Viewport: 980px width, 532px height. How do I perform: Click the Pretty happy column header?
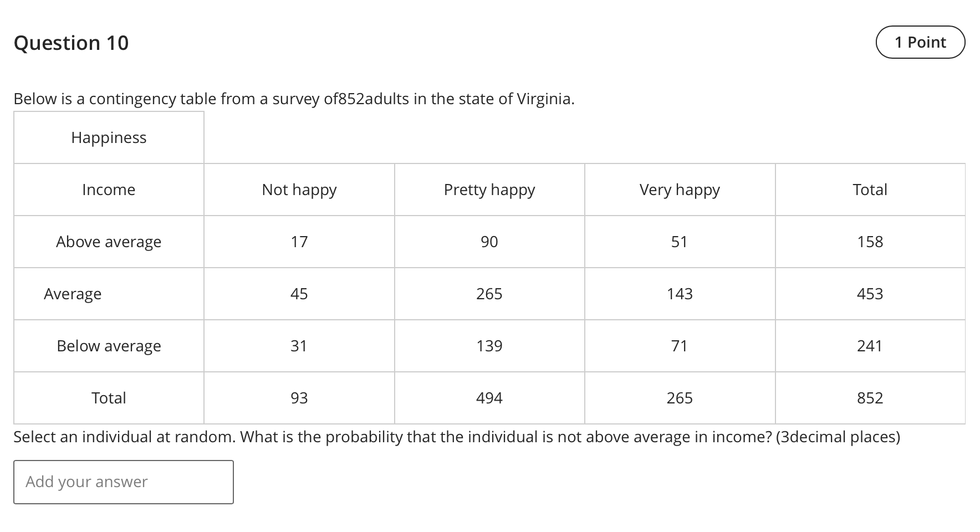[489, 189]
